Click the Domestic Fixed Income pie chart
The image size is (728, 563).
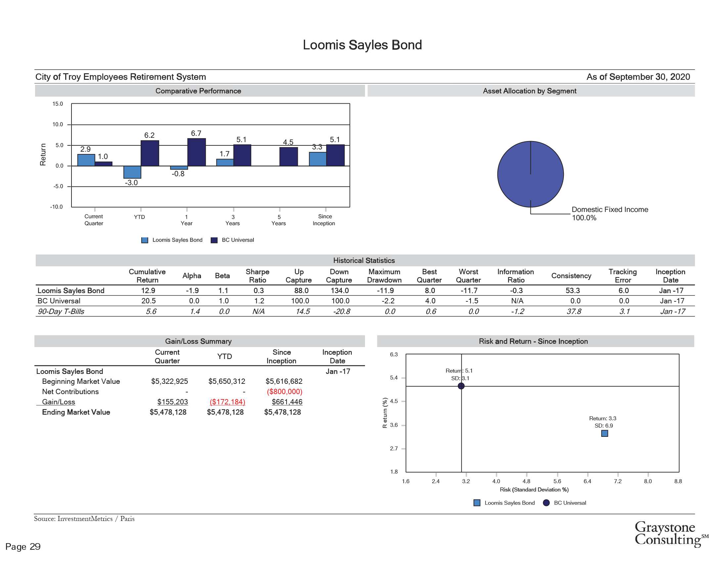click(531, 175)
